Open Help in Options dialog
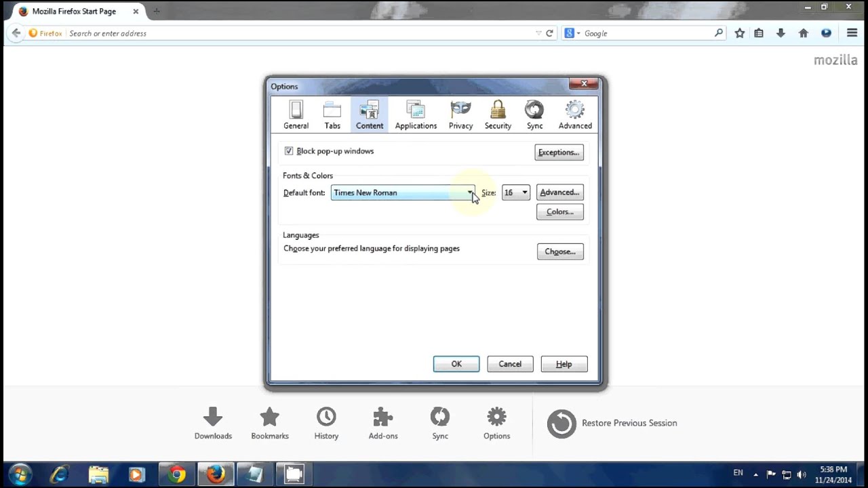 pyautogui.click(x=564, y=364)
